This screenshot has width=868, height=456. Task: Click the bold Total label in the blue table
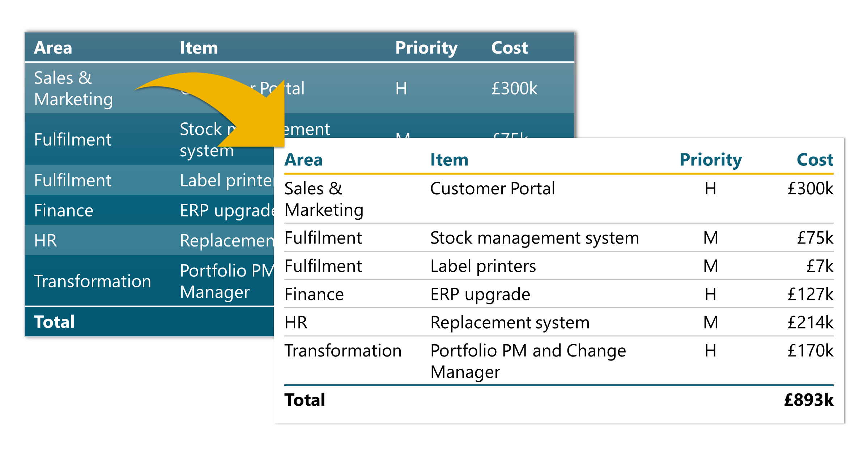click(54, 322)
